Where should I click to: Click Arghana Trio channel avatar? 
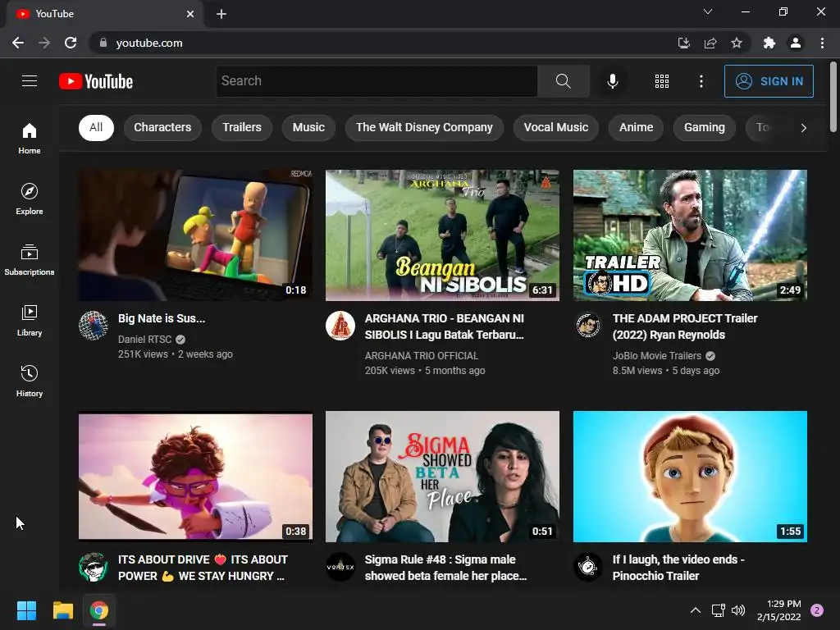340,325
